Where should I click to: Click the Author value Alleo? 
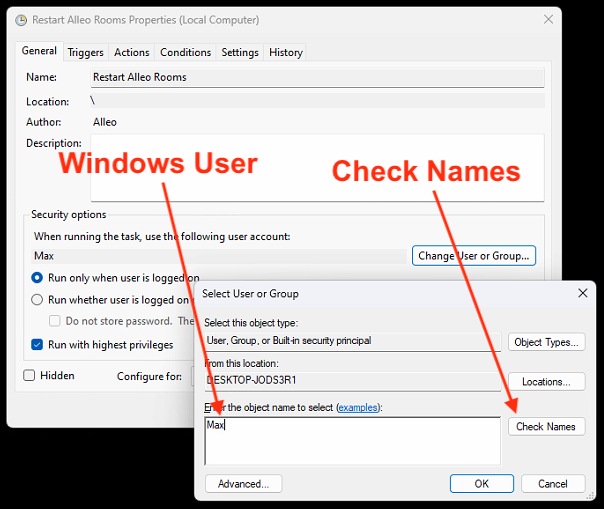(105, 122)
